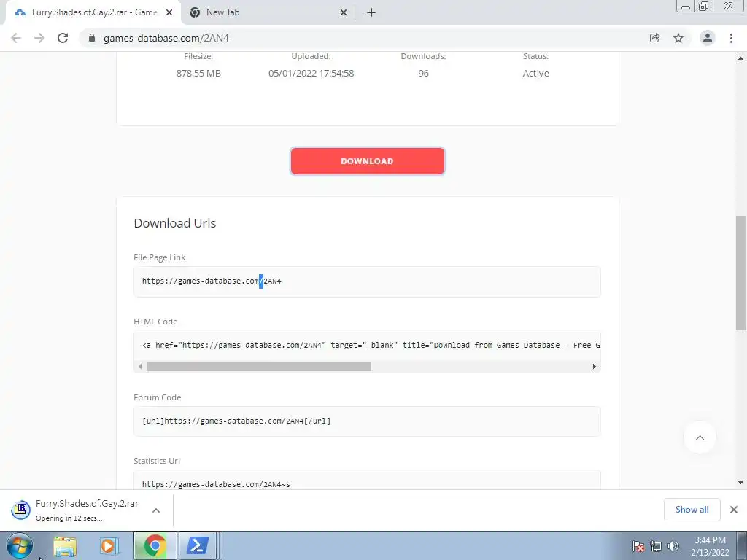Click the Chrome taskbar icon
747x560 pixels.
point(155,545)
